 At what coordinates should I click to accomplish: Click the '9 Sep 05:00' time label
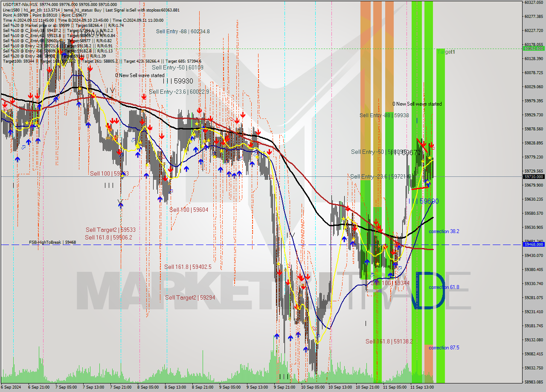(229, 387)
